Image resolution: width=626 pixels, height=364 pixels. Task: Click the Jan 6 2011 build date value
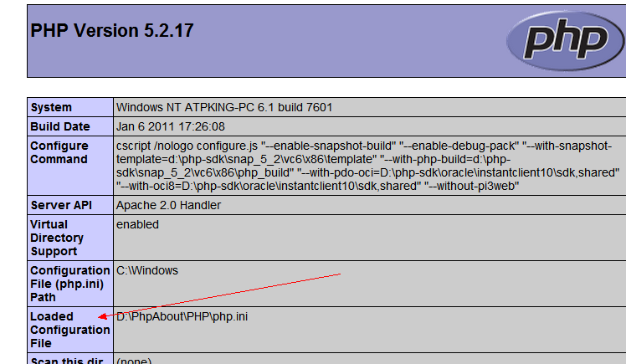point(171,126)
